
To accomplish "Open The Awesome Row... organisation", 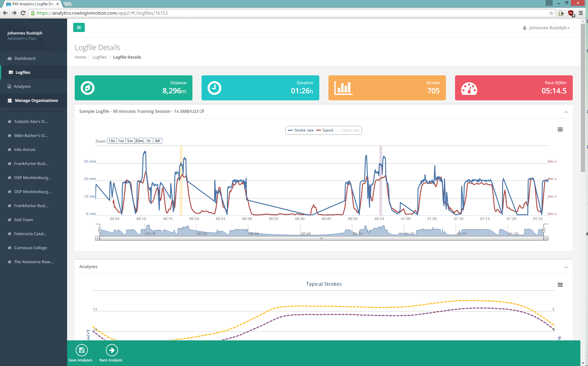I will tap(34, 262).
